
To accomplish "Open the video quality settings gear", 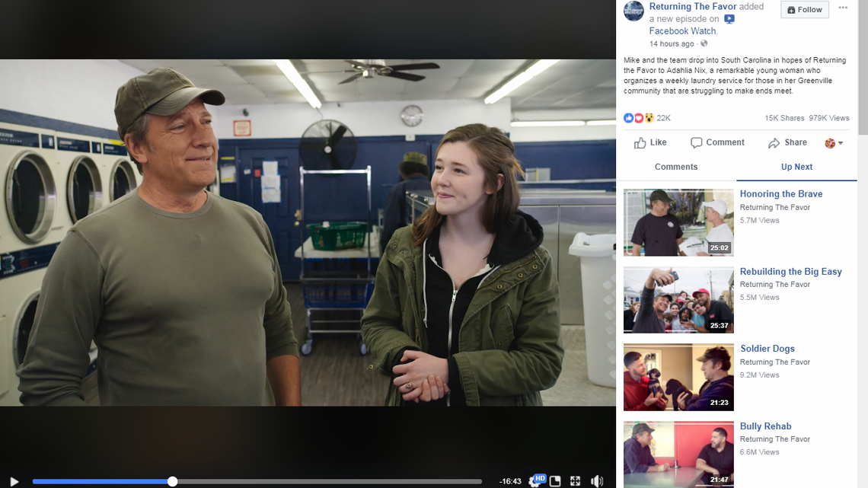I will point(532,482).
